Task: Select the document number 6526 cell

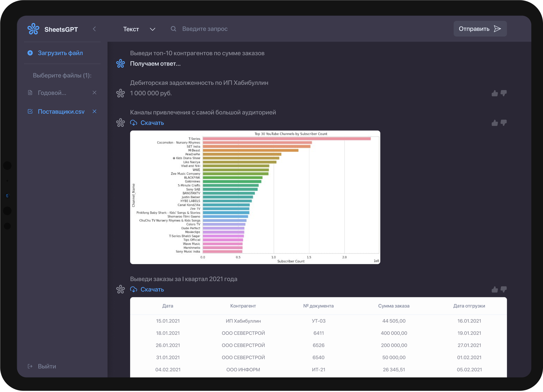Action: point(319,345)
